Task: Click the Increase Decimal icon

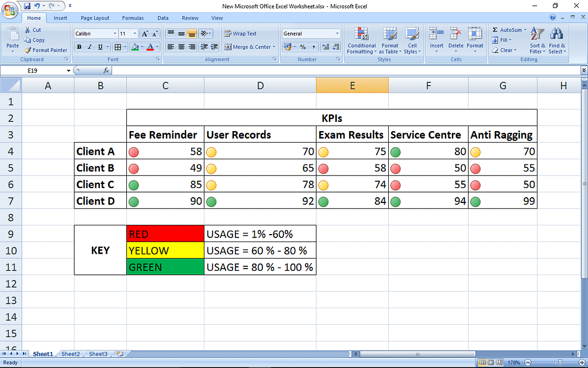Action: 324,47
